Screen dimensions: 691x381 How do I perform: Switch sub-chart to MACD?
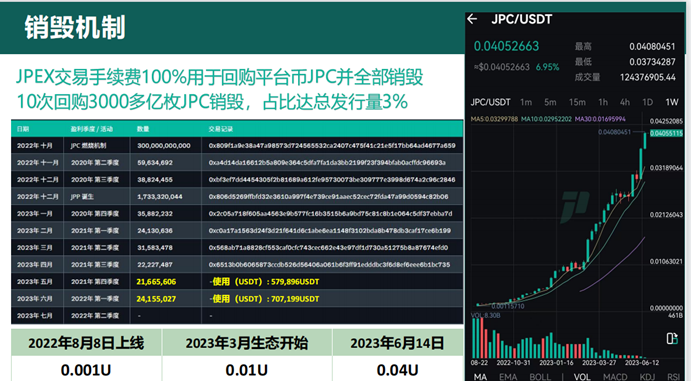615,377
